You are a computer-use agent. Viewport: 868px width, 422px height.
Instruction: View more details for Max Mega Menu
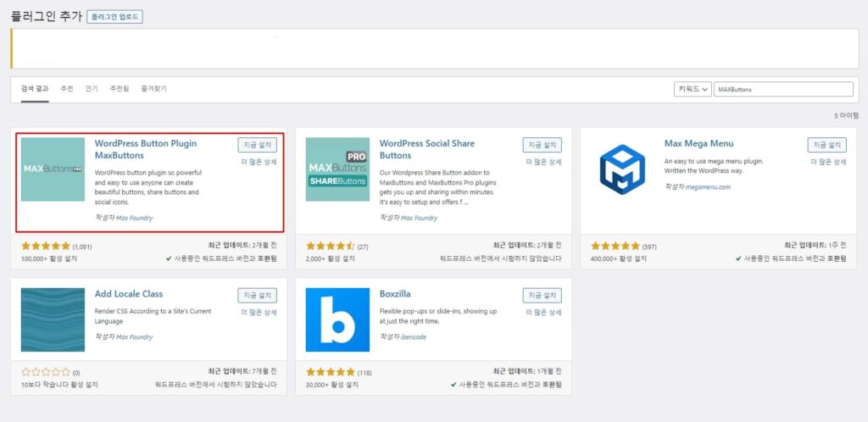829,162
